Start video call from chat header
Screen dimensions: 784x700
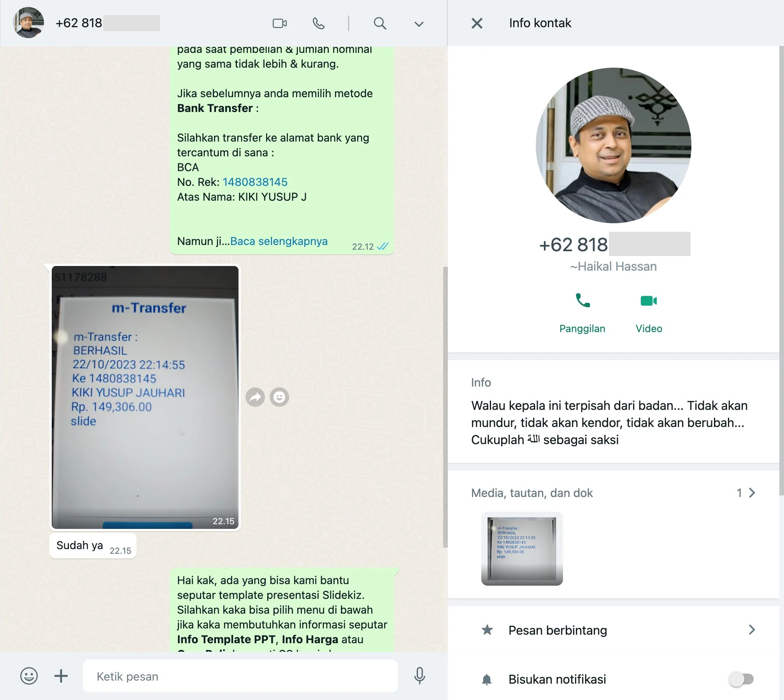click(x=279, y=24)
